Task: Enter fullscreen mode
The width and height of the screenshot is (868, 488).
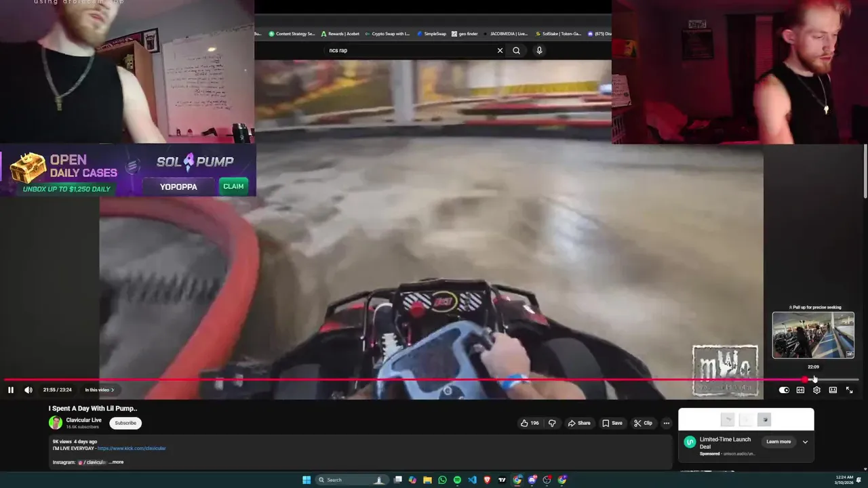Action: [x=849, y=390]
